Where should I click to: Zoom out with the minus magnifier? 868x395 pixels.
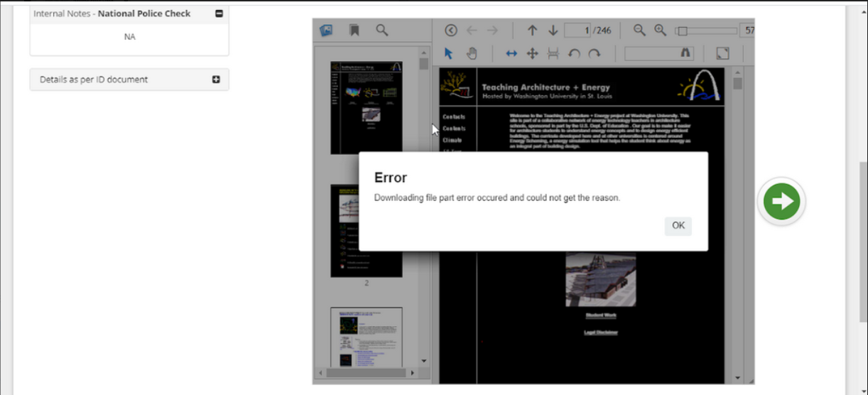point(639,30)
